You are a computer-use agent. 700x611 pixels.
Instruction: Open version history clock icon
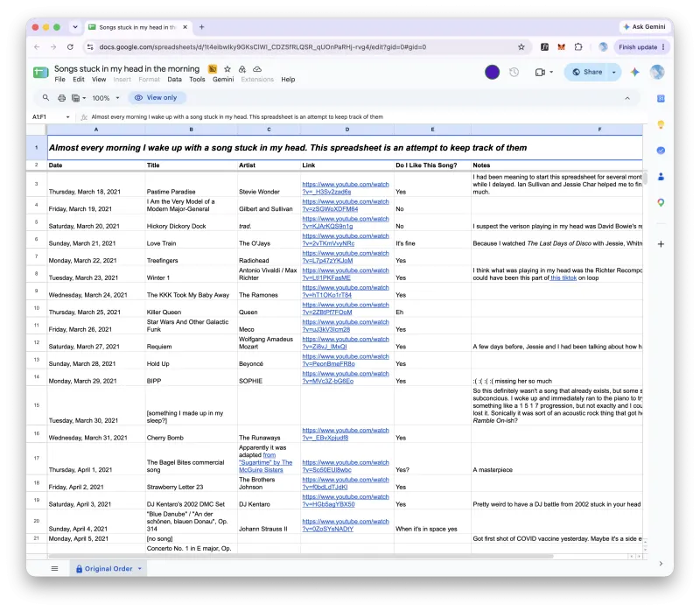pos(514,72)
